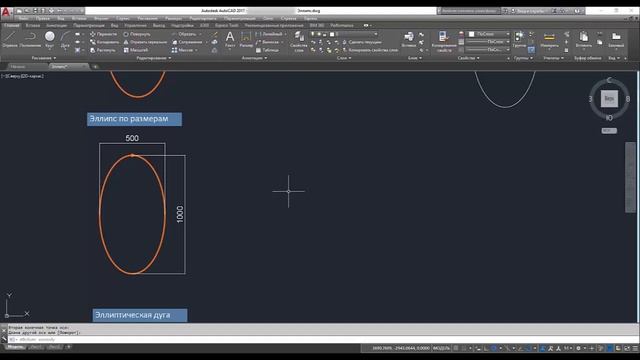This screenshot has height=360, width=640.
Task: Click the Измерить (Measure) tool
Action: [x=549, y=40]
